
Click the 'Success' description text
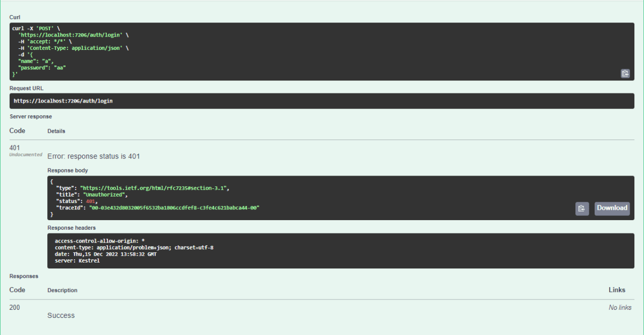click(61, 315)
